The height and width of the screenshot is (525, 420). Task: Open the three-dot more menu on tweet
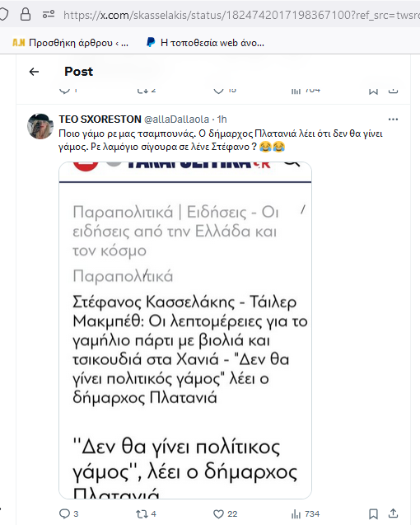393,120
